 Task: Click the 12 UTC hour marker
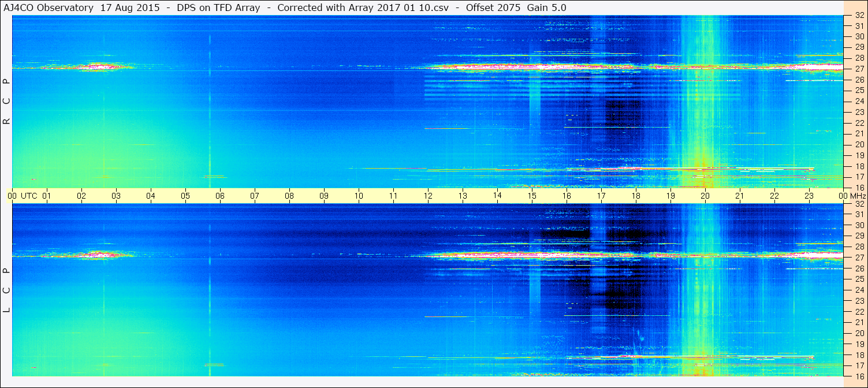coord(428,196)
